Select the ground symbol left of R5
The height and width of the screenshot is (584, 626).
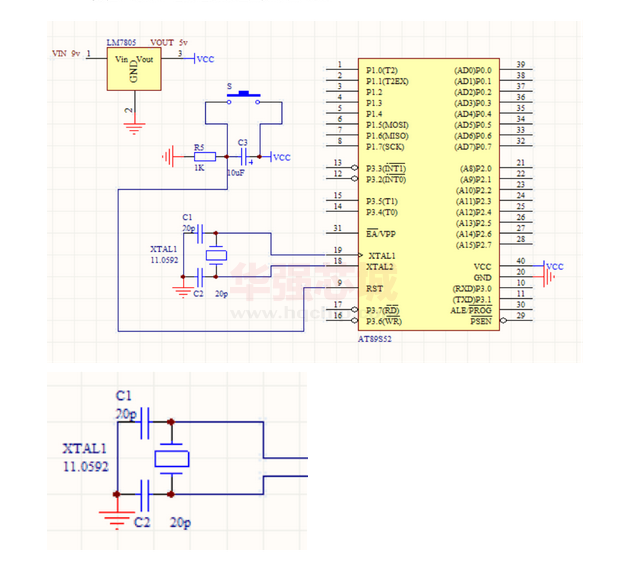[x=169, y=157]
